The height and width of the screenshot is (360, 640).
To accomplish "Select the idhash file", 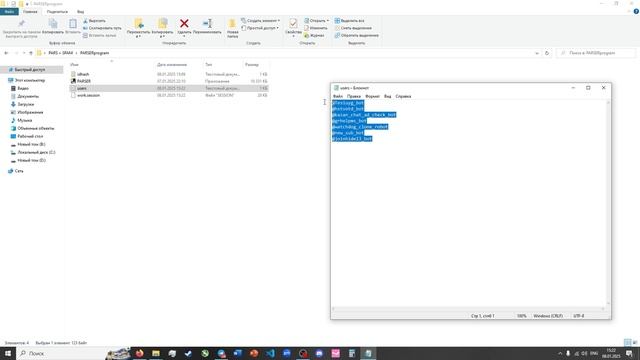I will 169,74.
